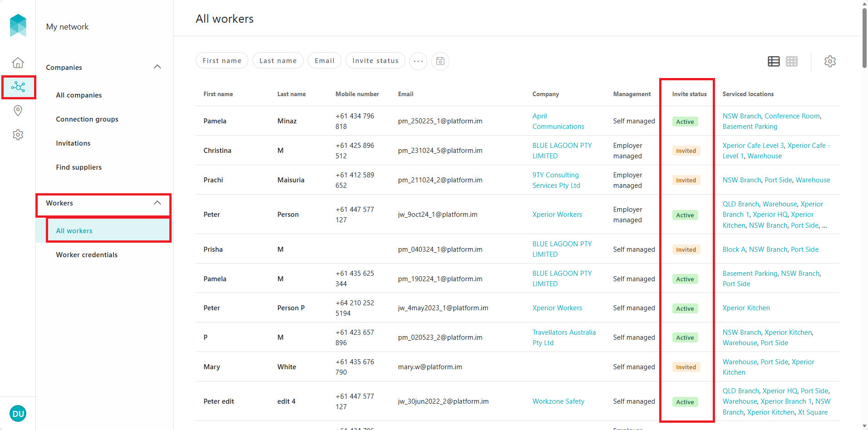The height and width of the screenshot is (430, 868).
Task: Click the save filter icon
Action: click(x=440, y=61)
